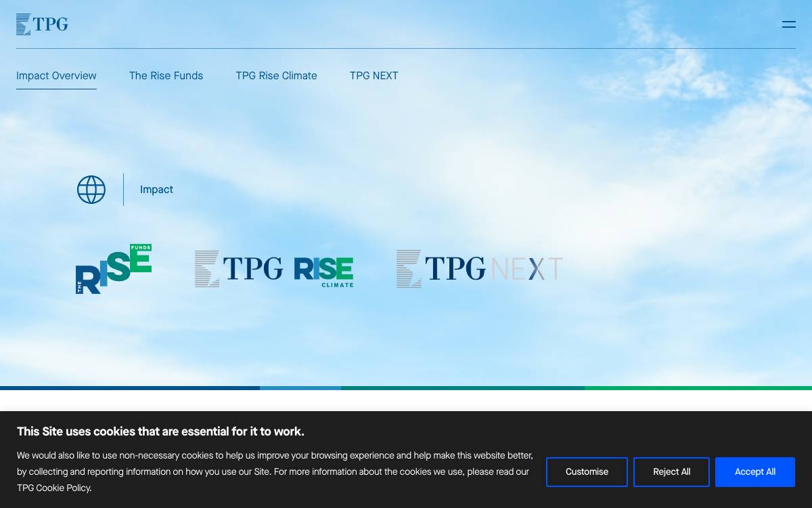Accept All cookies
This screenshot has height=508, width=812.
(755, 472)
